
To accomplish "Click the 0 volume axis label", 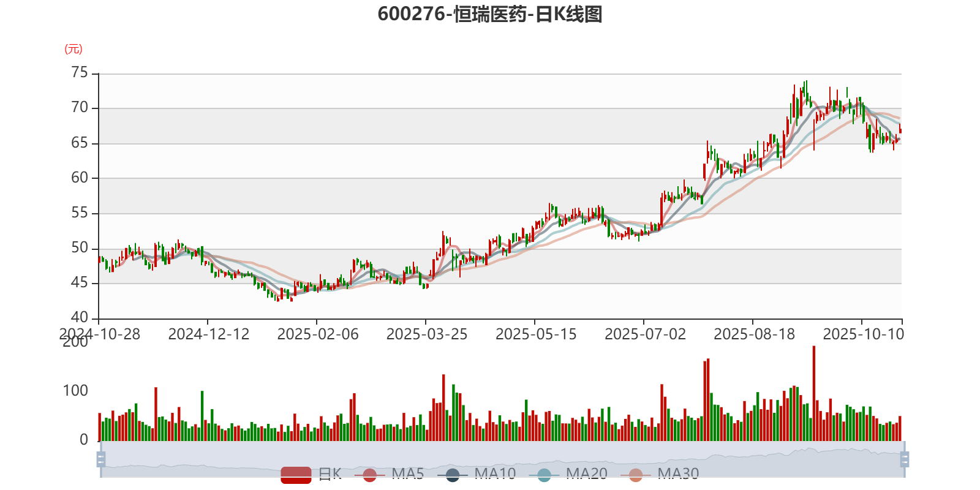I will pos(84,440).
